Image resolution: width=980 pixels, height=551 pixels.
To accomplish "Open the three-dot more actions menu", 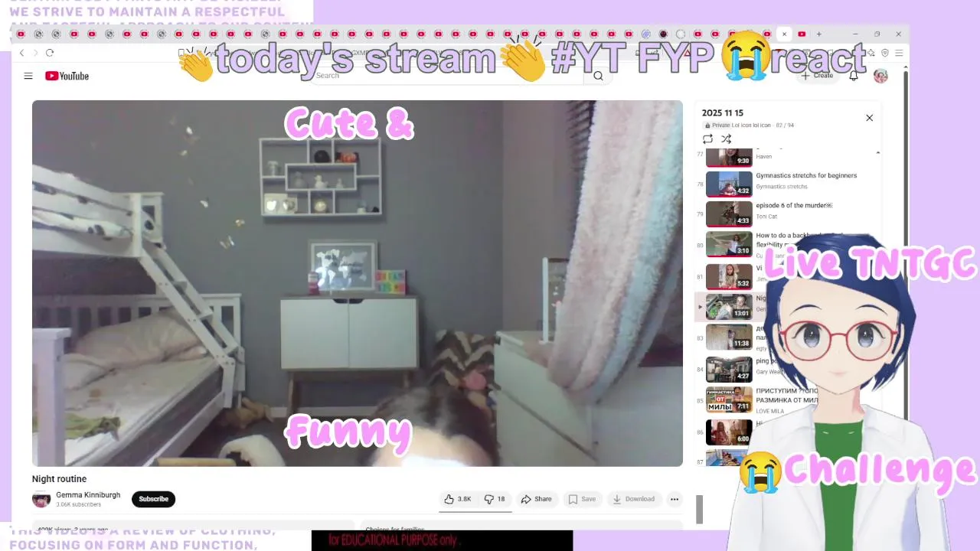I will coord(675,499).
